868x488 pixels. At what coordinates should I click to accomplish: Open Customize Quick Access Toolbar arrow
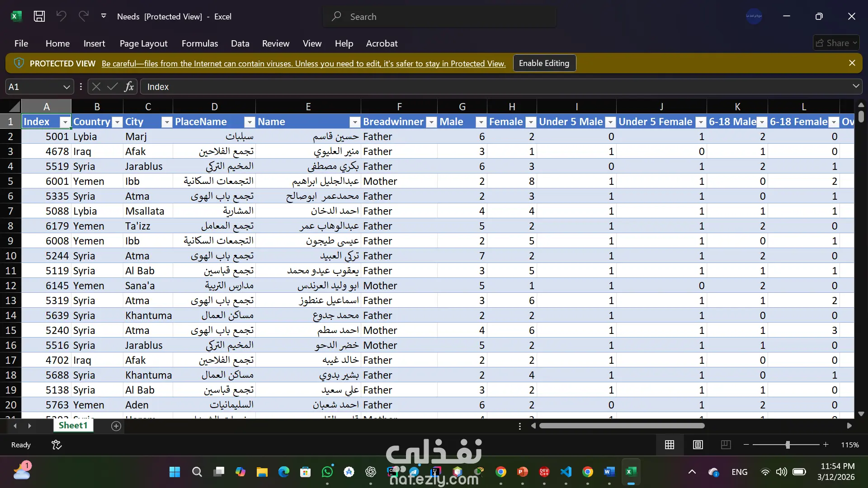coord(104,16)
